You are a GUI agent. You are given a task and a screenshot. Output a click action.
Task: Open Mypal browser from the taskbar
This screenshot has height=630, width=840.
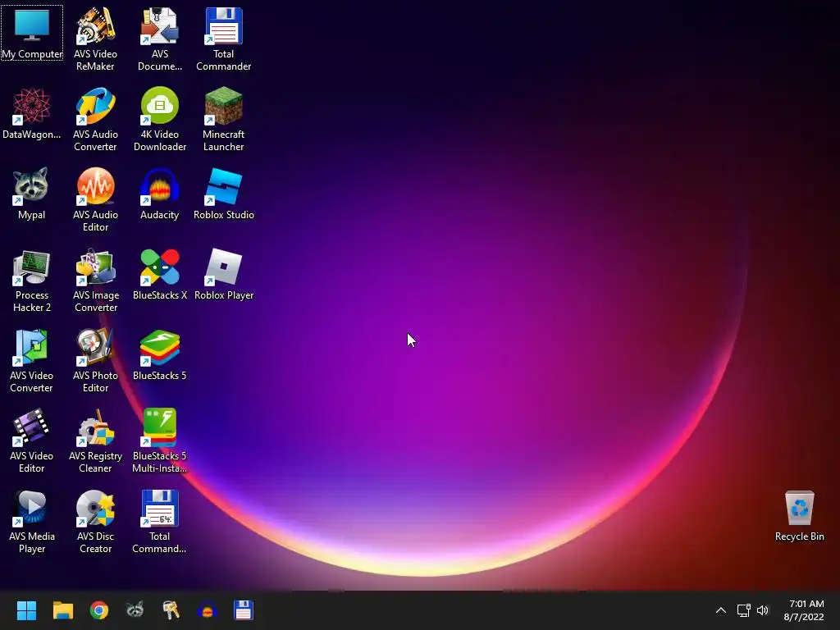[135, 610]
